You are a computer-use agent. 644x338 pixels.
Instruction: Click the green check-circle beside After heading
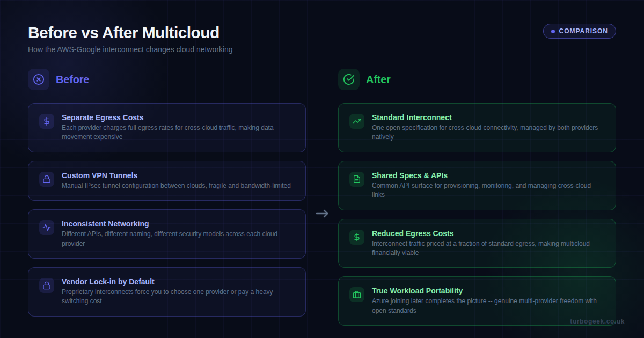click(349, 79)
